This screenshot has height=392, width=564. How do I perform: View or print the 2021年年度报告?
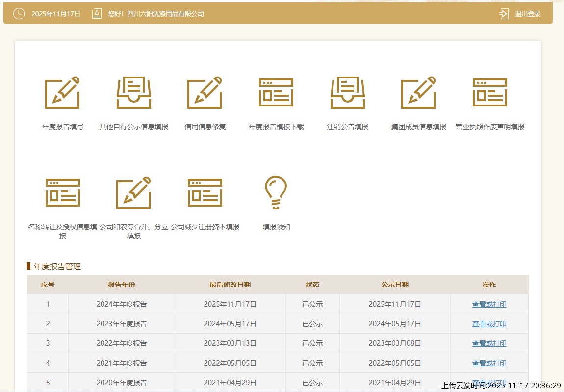[x=489, y=363]
